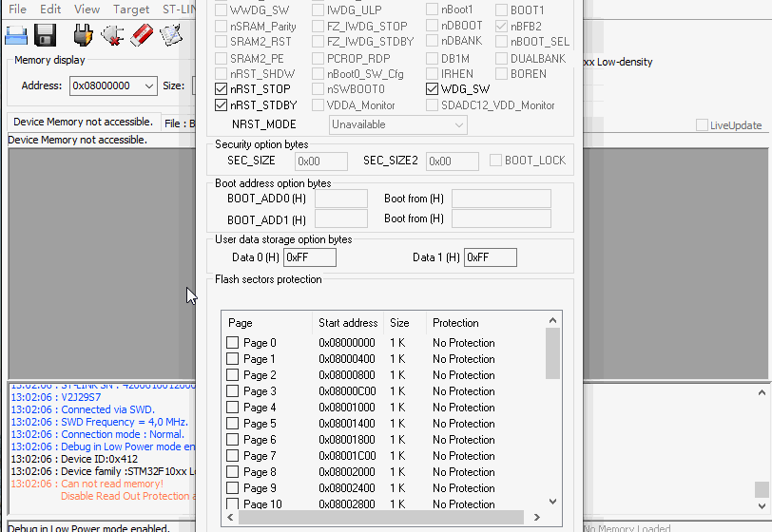Uncheck the nRST_STDBY option
Viewport: 772px width, 532px height.
point(222,105)
